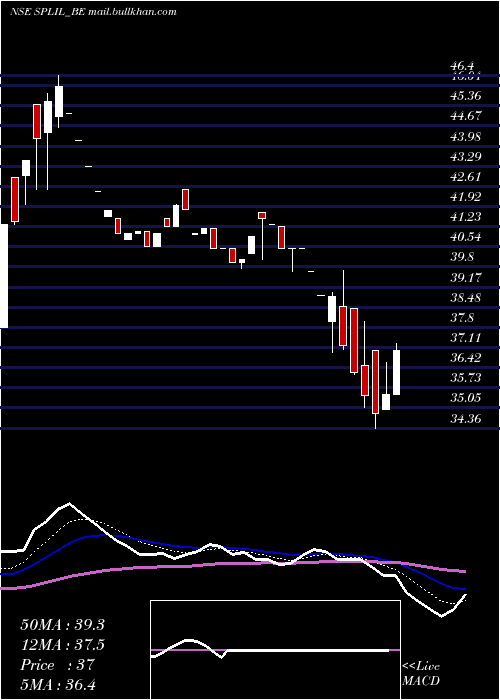
Task: Click the highest white candlestick near 46.4
Action: pyautogui.click(x=59, y=102)
